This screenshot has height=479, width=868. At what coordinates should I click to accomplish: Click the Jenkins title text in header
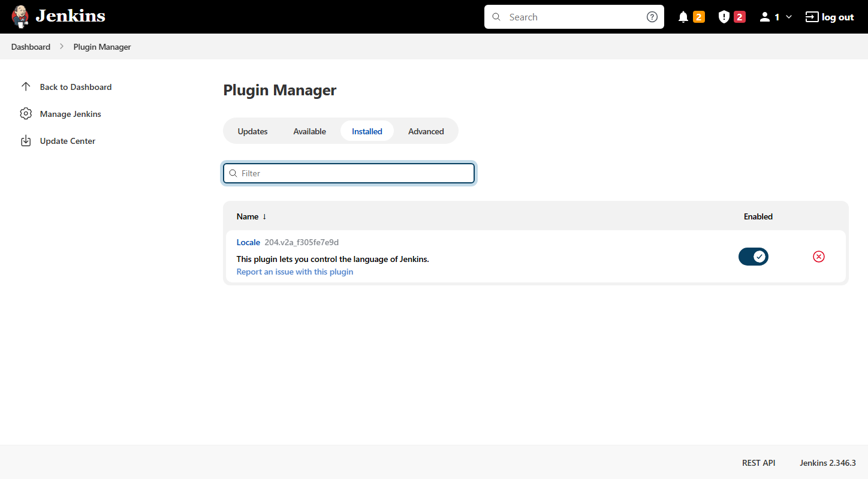pyautogui.click(x=70, y=16)
